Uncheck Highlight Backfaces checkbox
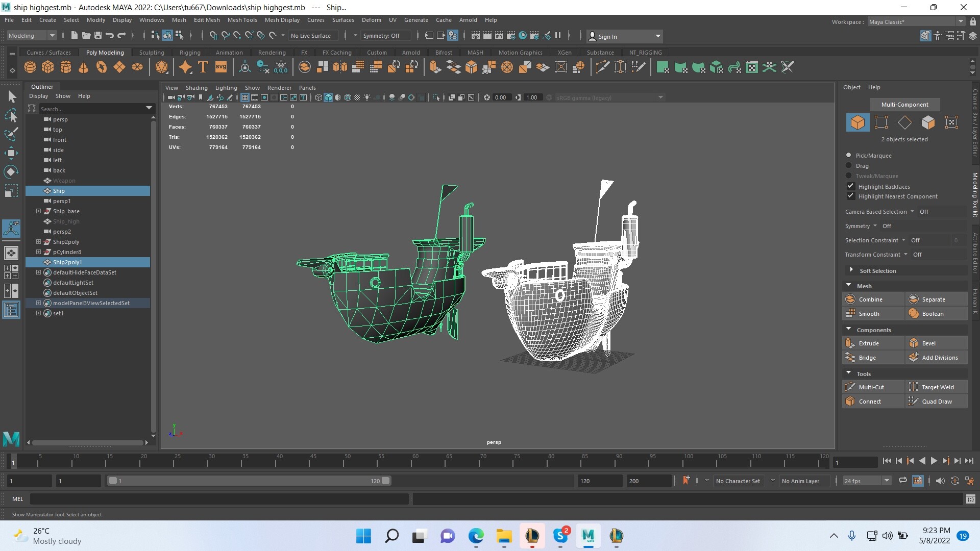The height and width of the screenshot is (551, 980). pos(851,186)
